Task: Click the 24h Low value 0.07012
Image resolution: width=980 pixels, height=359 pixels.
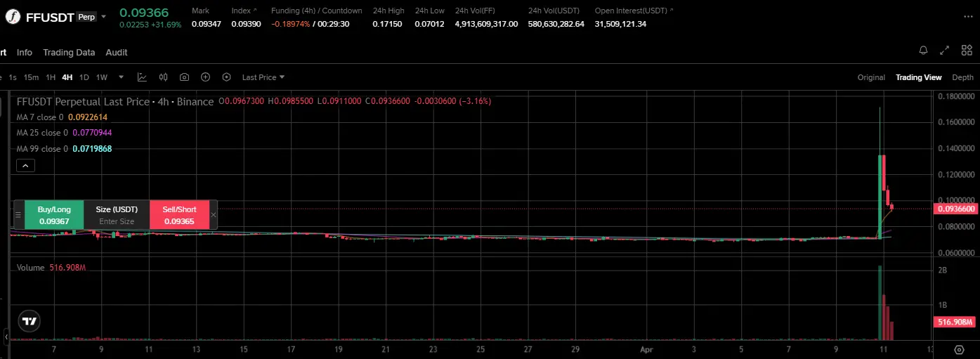Action: [429, 24]
